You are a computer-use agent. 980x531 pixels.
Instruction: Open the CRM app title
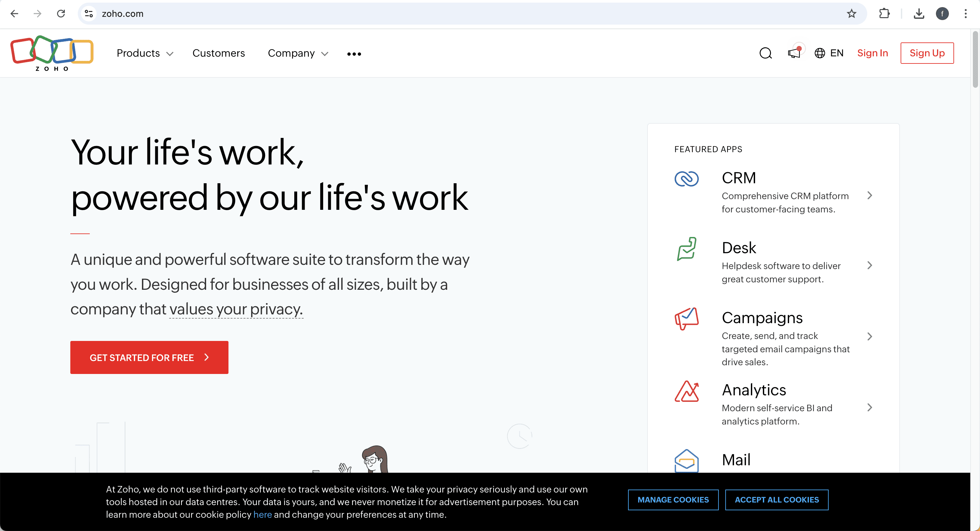click(x=739, y=178)
